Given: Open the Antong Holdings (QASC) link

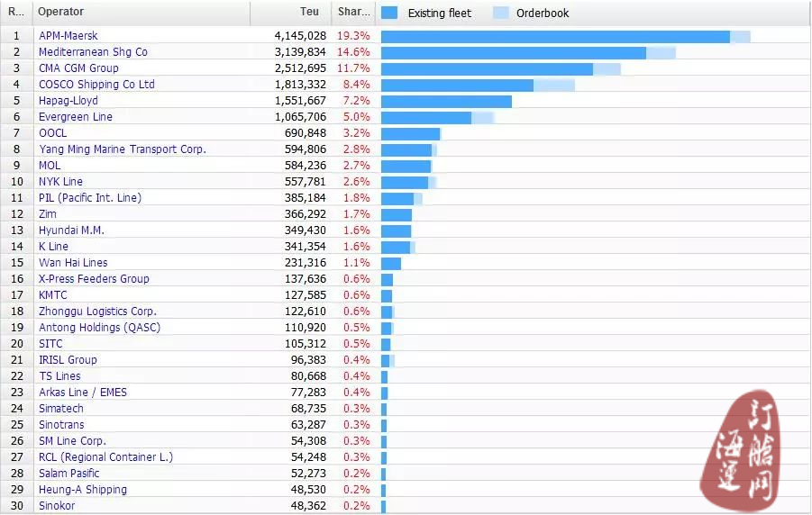Looking at the screenshot, I should 100,328.
